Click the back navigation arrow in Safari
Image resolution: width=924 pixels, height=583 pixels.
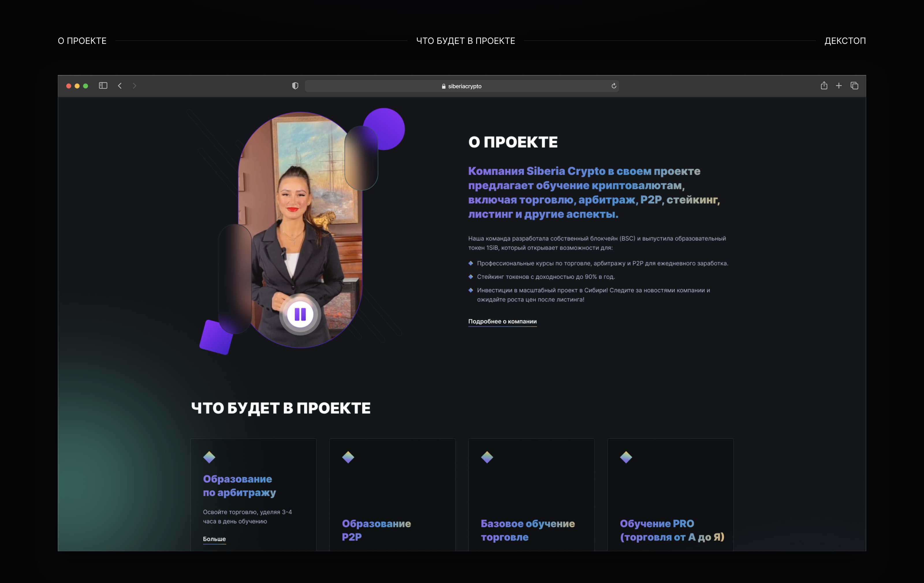tap(120, 85)
